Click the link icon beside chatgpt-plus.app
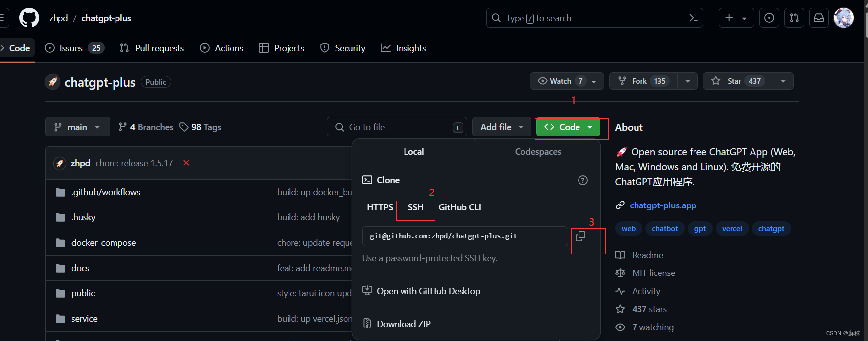 620,205
